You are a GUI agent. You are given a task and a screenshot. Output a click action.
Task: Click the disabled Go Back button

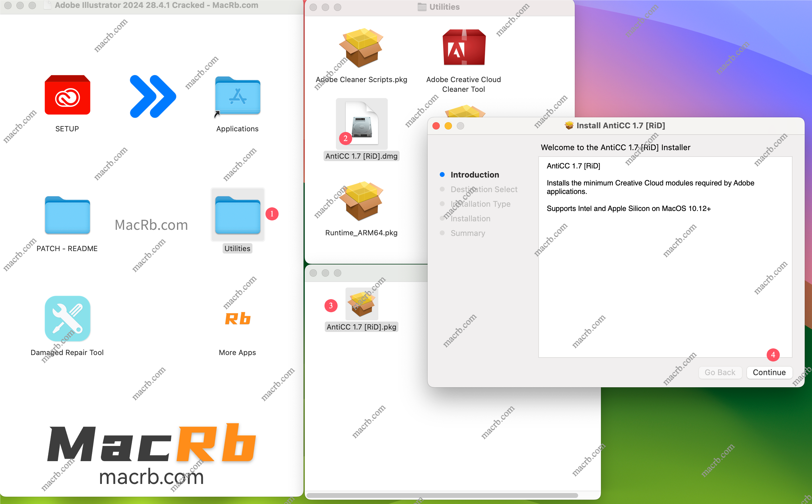[720, 372]
